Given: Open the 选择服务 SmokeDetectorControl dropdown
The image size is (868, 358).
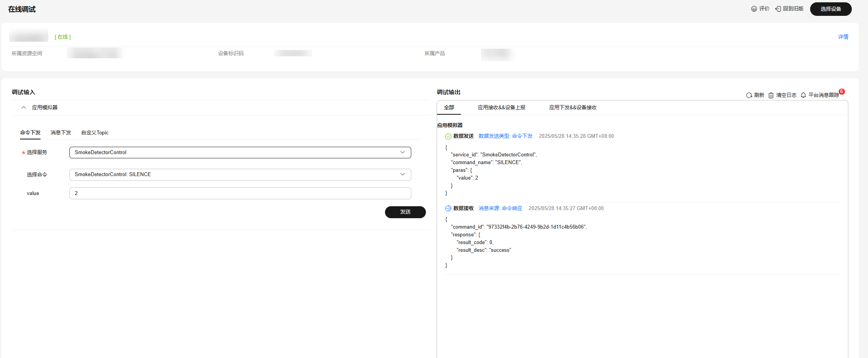Looking at the screenshot, I should (x=240, y=153).
